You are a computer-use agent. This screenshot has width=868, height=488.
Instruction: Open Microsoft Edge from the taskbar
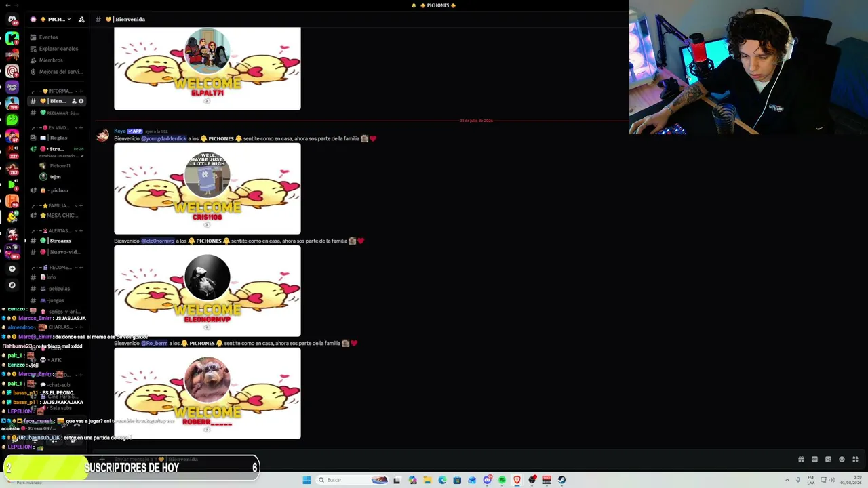[x=442, y=480]
